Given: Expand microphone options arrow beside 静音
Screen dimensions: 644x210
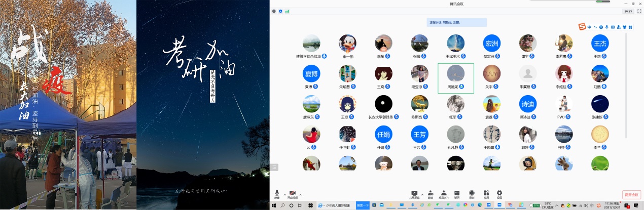Looking at the screenshot, I should (x=284, y=194).
